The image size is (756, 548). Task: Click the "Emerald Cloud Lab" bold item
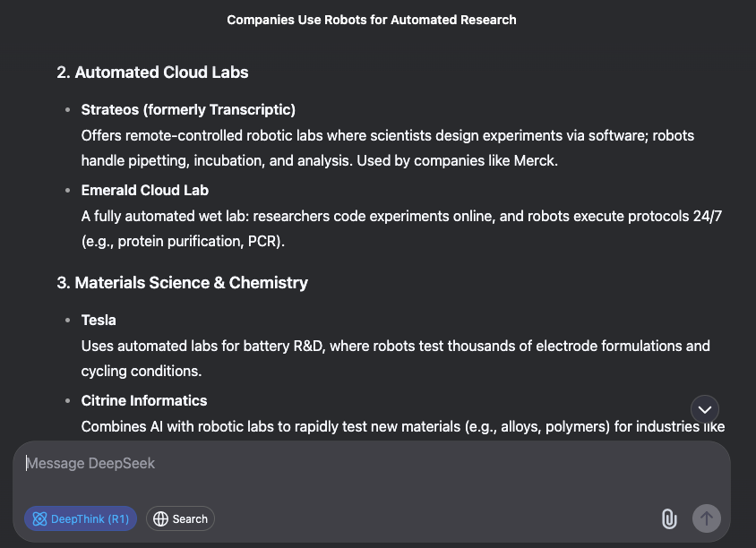point(145,191)
